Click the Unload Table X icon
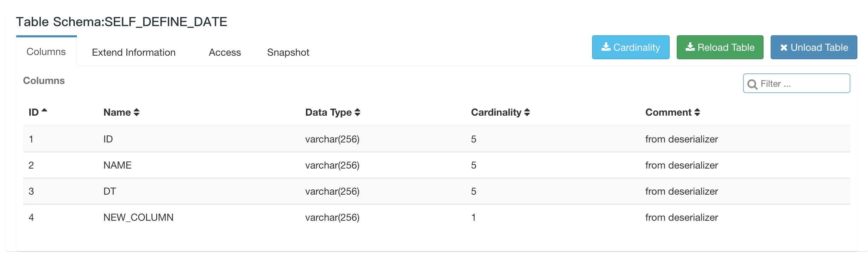The height and width of the screenshot is (256, 868). click(x=784, y=48)
